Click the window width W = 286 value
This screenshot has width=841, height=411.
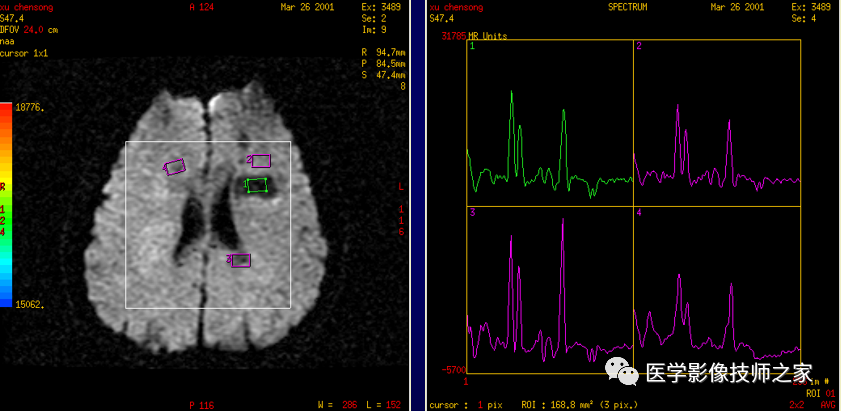click(337, 405)
